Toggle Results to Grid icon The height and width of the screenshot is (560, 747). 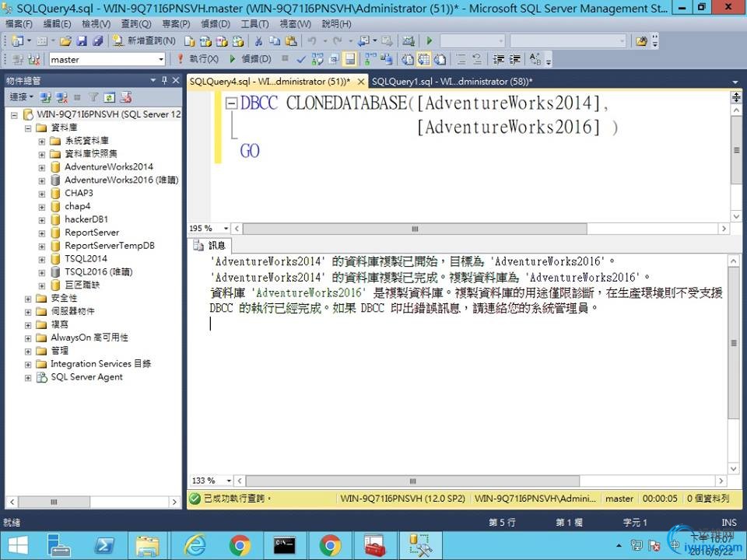(x=424, y=59)
